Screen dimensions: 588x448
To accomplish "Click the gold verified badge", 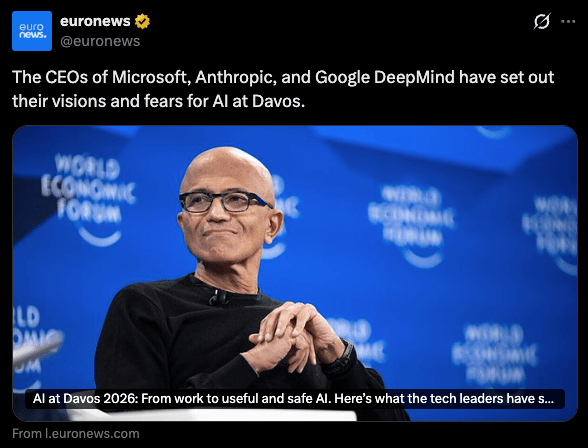I will 142,21.
